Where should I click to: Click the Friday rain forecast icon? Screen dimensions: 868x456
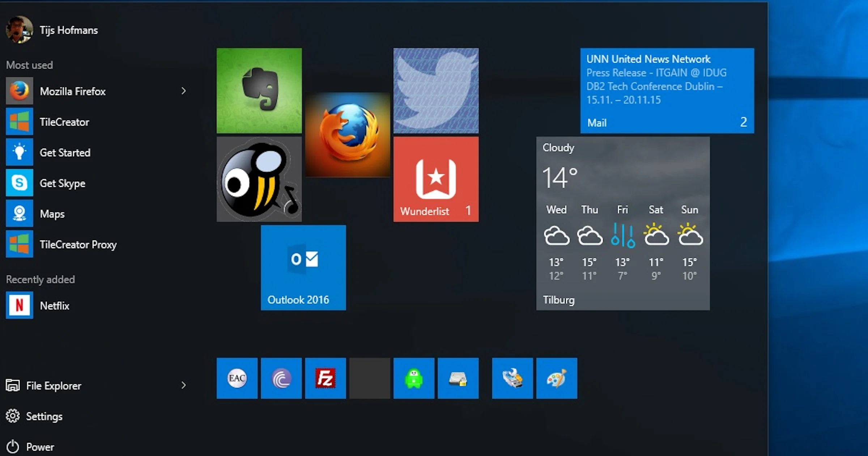click(623, 236)
